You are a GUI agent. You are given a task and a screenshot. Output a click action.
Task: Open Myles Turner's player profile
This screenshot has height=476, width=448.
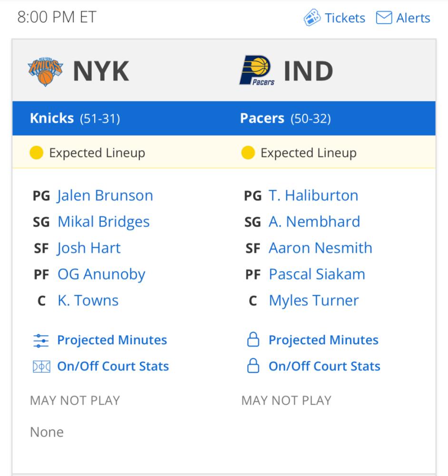[x=314, y=301]
